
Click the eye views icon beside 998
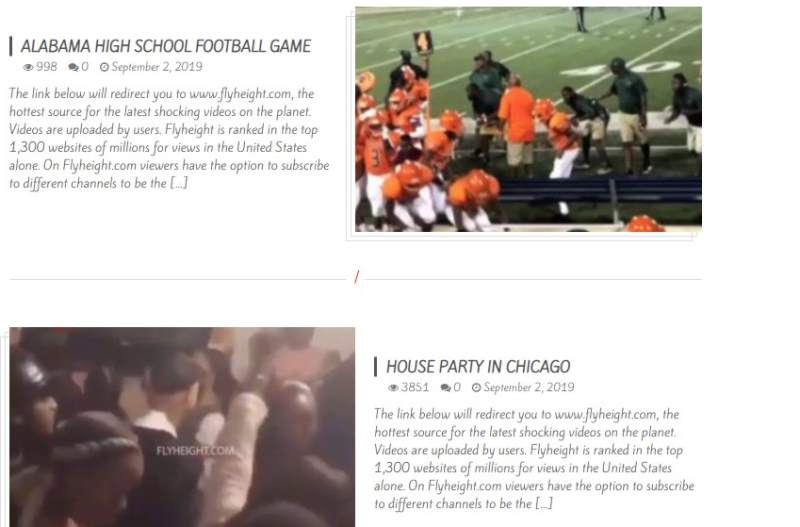(28, 67)
